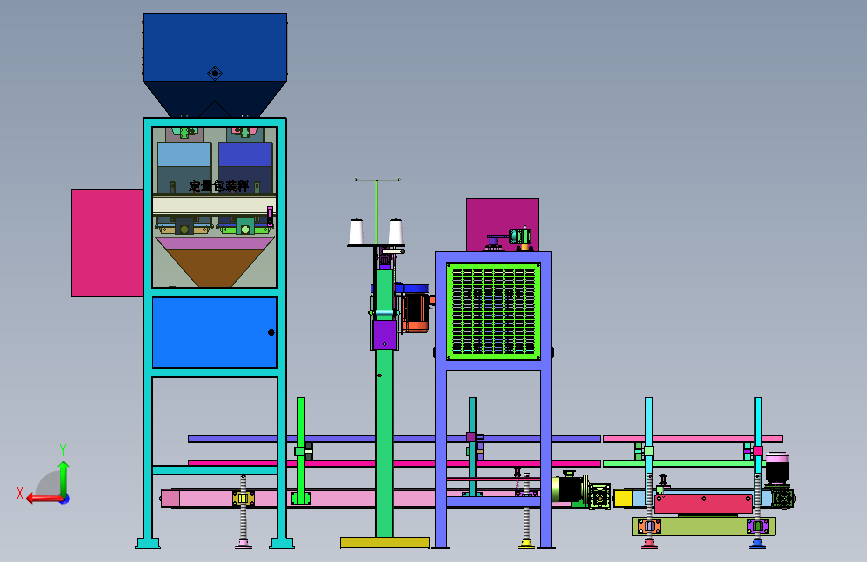Pick the right white thread spool
This screenshot has height=562, width=867.
[395, 232]
